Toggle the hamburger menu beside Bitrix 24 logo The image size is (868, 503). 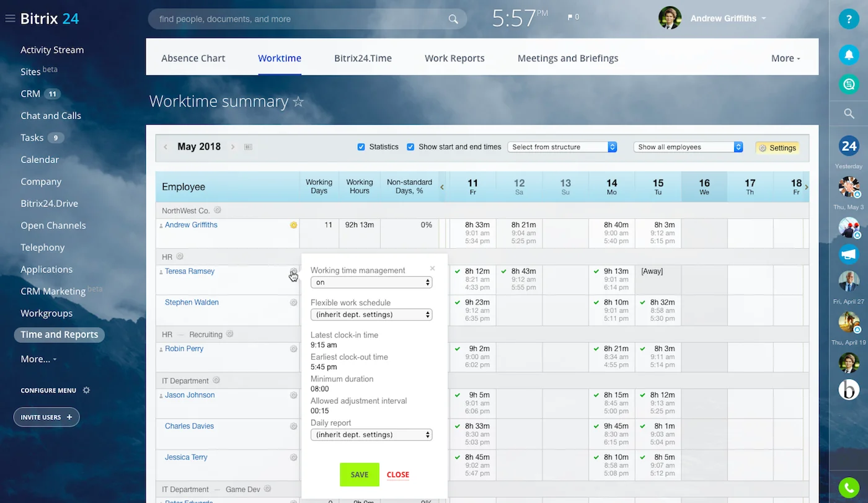click(10, 19)
